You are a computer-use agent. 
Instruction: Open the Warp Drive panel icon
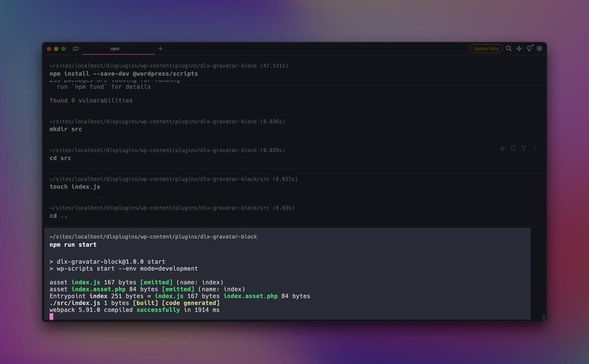76,49
